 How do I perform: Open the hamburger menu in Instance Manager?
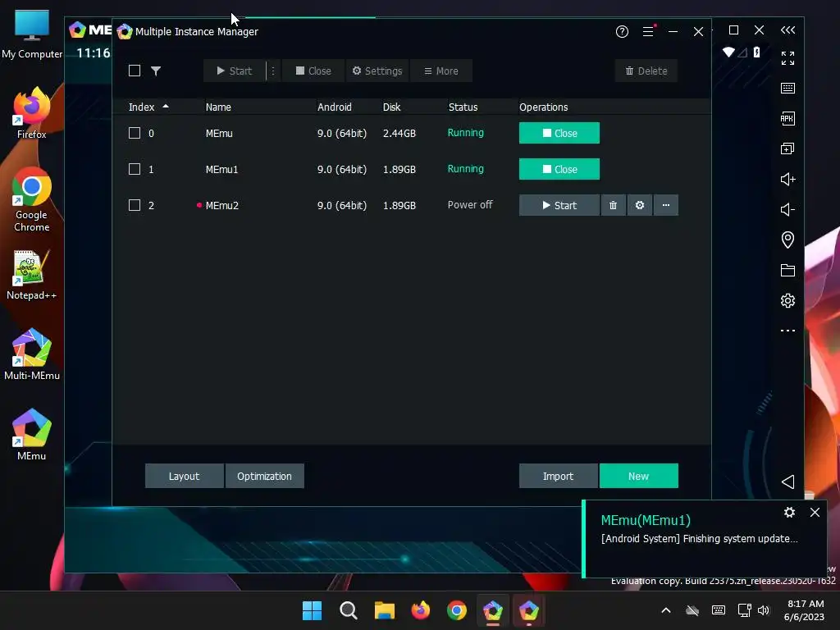(648, 32)
